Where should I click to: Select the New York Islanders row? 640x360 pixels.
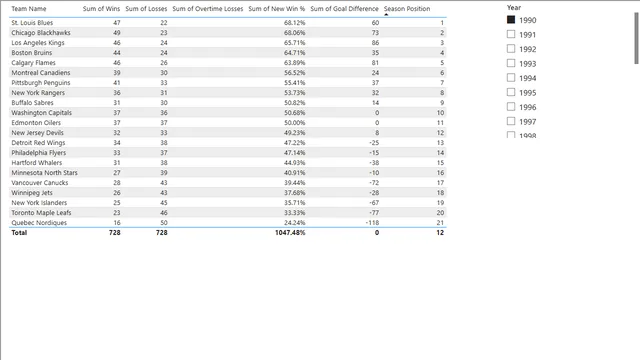point(228,202)
